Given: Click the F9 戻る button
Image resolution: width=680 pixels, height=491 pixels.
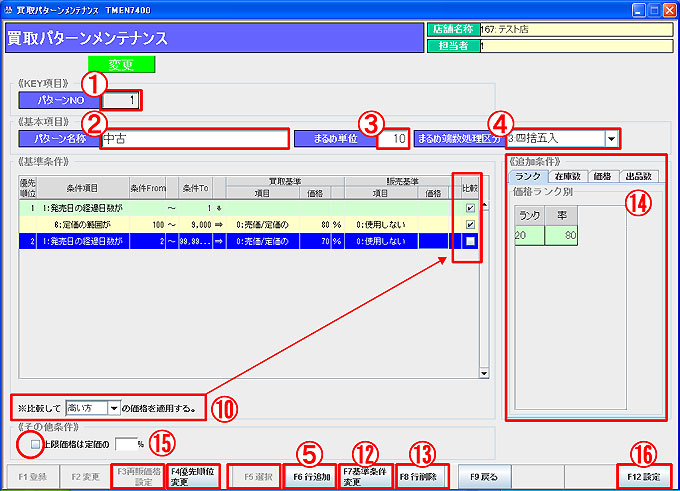Looking at the screenshot, I should point(484,477).
